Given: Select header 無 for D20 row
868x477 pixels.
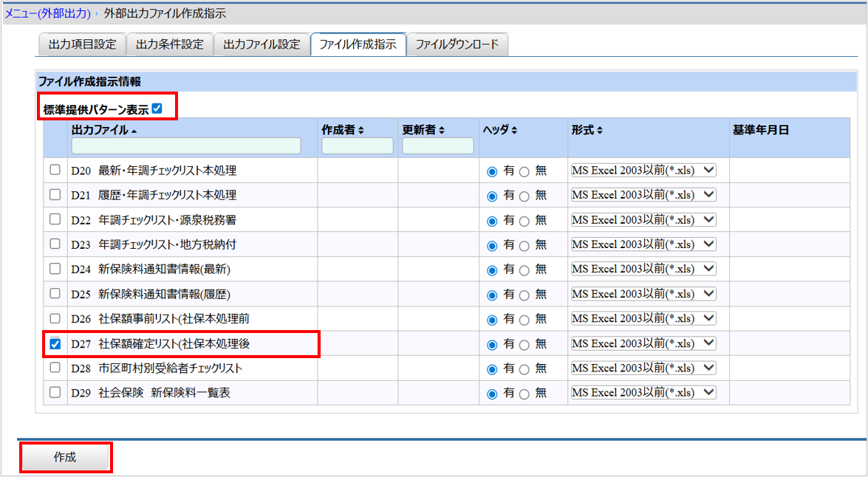Looking at the screenshot, I should [x=524, y=172].
